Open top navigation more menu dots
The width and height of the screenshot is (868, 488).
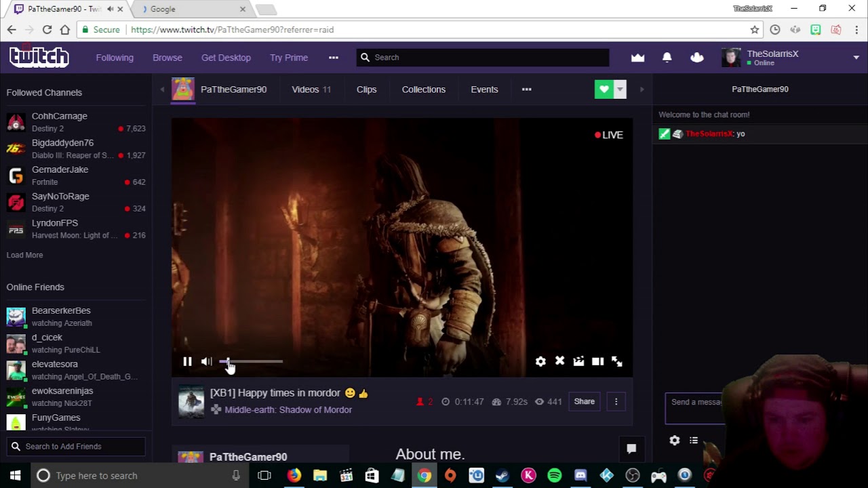pos(333,58)
